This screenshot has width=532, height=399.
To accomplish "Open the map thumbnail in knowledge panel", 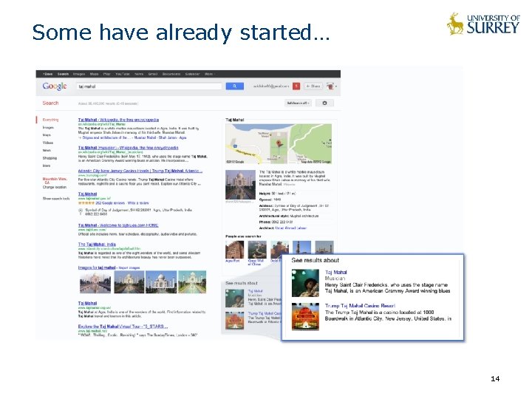I will [x=279, y=144].
